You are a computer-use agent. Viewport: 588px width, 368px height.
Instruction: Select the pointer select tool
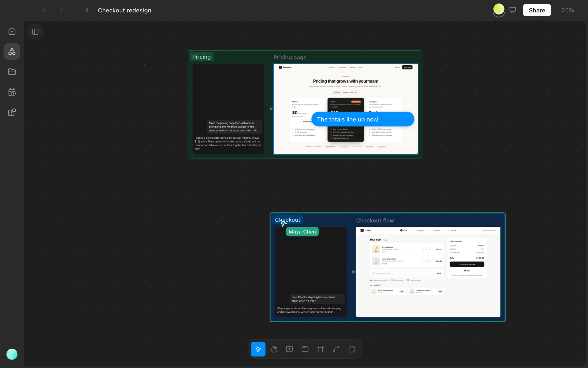(258, 349)
